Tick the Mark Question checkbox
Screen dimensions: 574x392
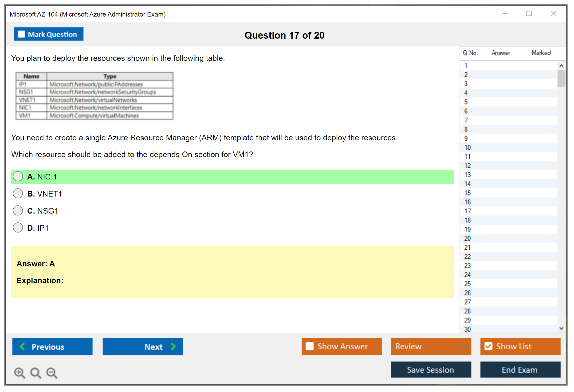[21, 34]
